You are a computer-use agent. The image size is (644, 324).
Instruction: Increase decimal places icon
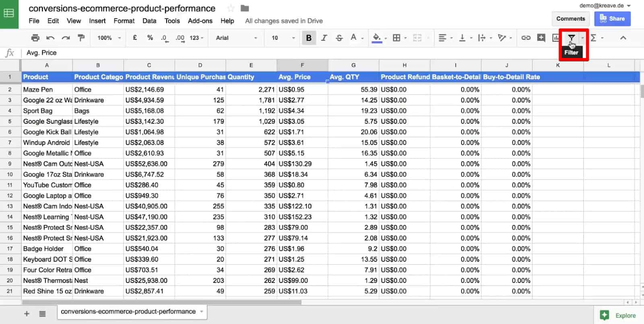pos(180,38)
